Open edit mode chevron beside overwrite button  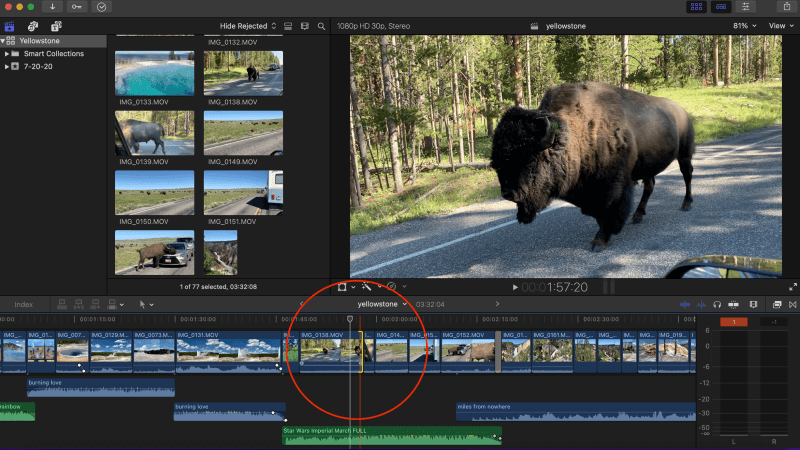tap(121, 305)
